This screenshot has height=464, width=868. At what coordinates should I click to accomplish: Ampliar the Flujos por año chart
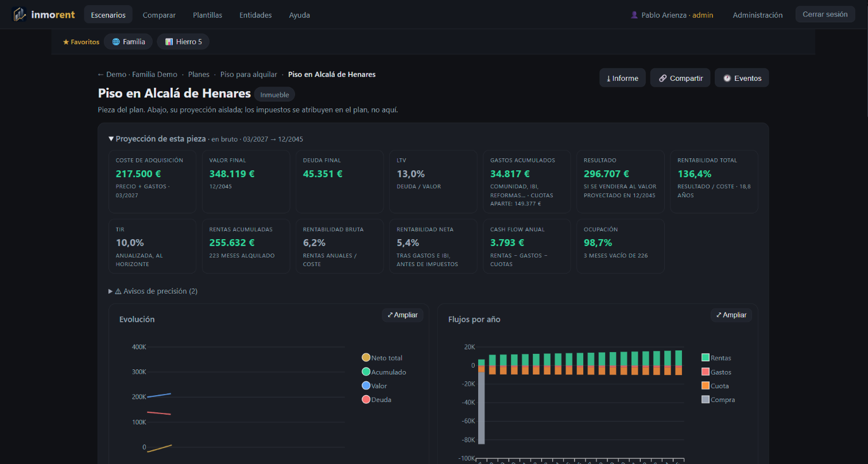coord(731,315)
